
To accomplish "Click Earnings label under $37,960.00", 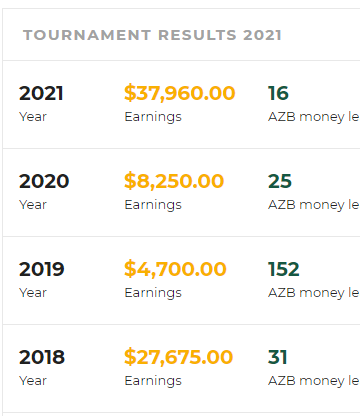I will point(153,117).
